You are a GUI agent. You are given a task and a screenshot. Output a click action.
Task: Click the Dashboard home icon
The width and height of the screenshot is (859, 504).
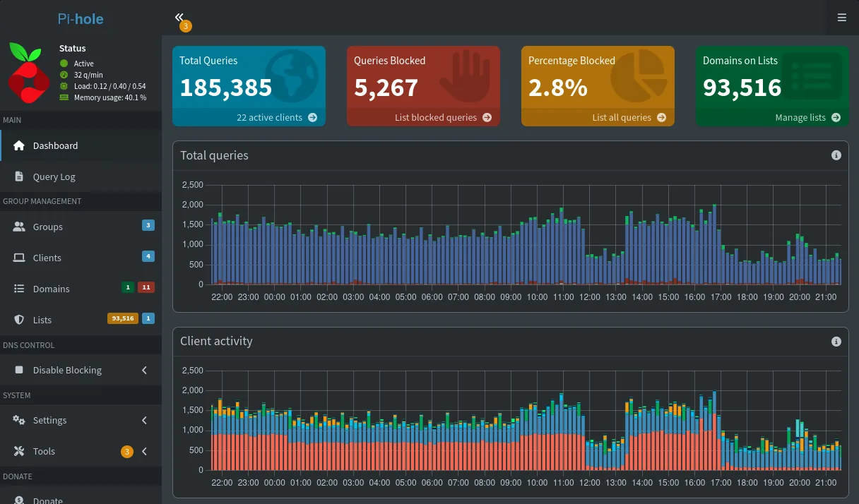pyautogui.click(x=19, y=145)
